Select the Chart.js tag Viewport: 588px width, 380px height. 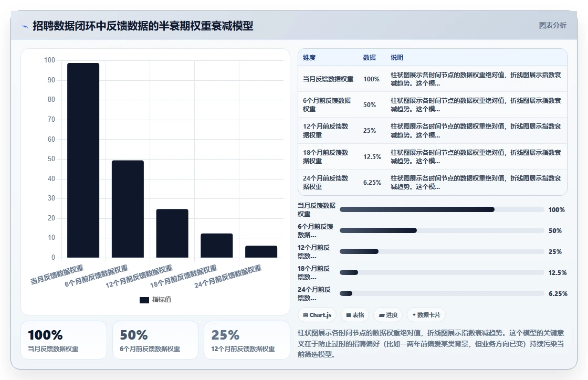pyautogui.click(x=317, y=315)
